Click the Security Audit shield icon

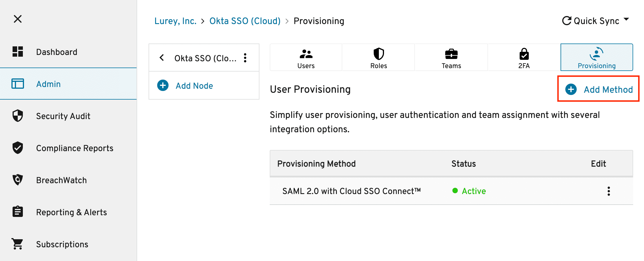click(x=18, y=116)
